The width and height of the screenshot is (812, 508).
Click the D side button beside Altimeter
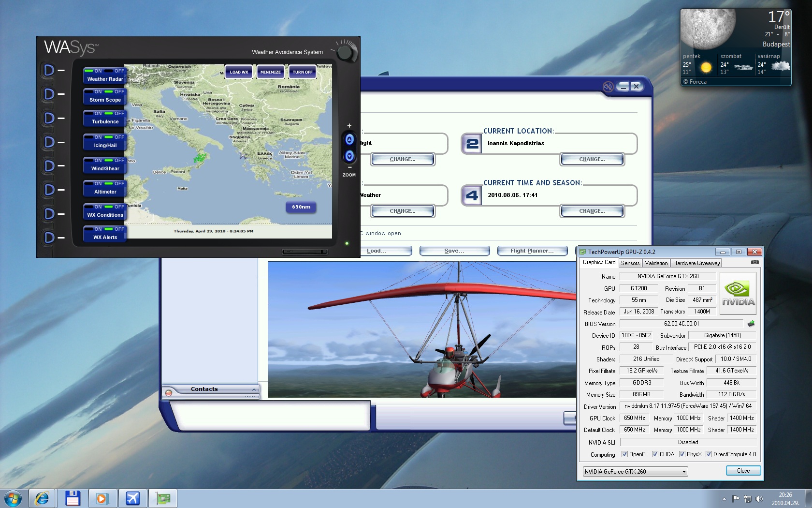49,190
